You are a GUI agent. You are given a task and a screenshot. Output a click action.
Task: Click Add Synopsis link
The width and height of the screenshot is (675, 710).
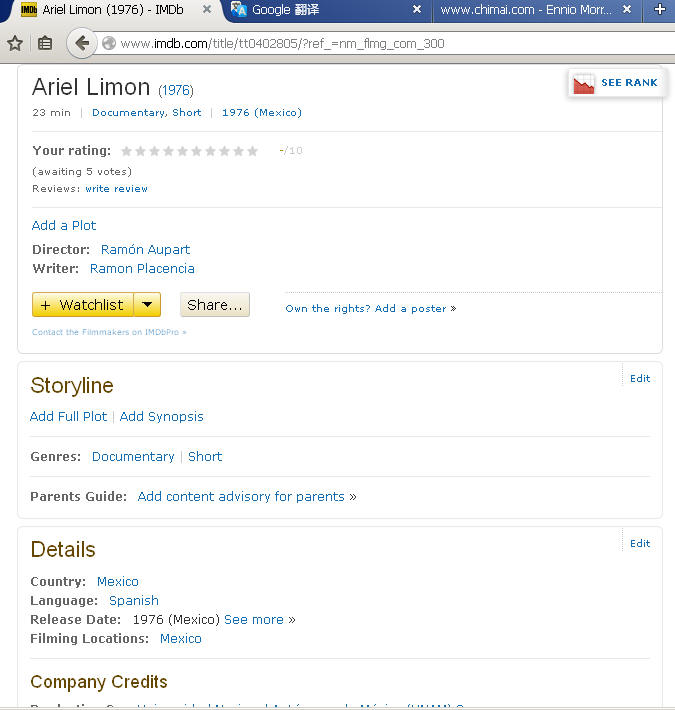161,416
